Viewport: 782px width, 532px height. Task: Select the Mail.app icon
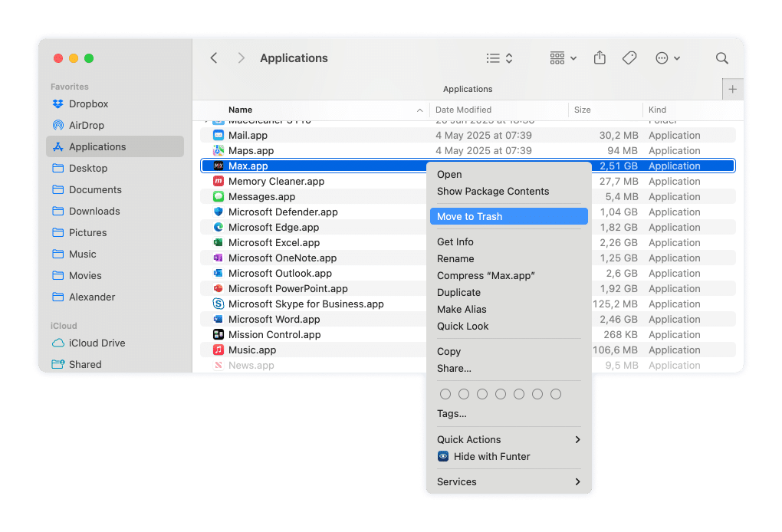[x=219, y=135]
